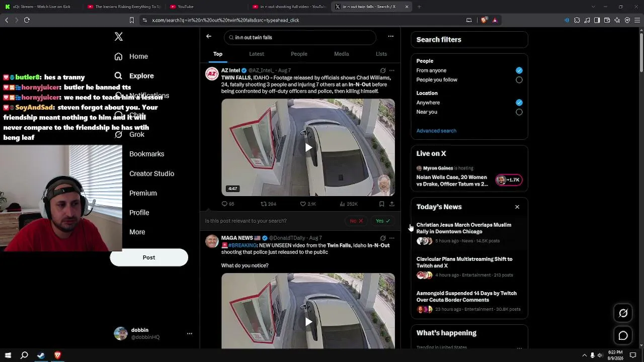Open more options on MAGA NEWS post
The height and width of the screenshot is (362, 644).
[x=392, y=238]
